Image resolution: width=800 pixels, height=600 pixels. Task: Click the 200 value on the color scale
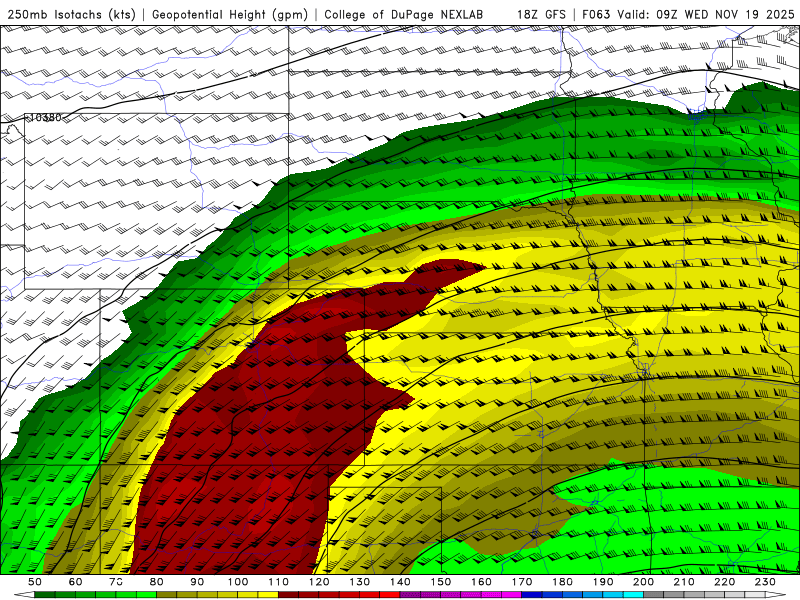643,582
